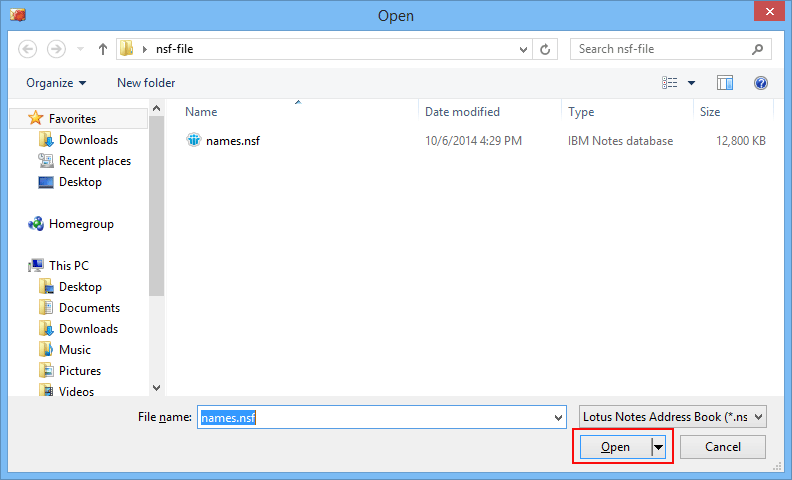Open the Organize menu

tap(56, 83)
